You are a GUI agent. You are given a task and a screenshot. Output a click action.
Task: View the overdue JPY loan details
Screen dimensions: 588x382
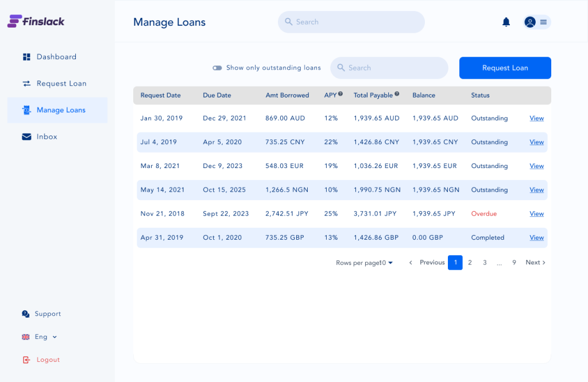click(x=536, y=213)
